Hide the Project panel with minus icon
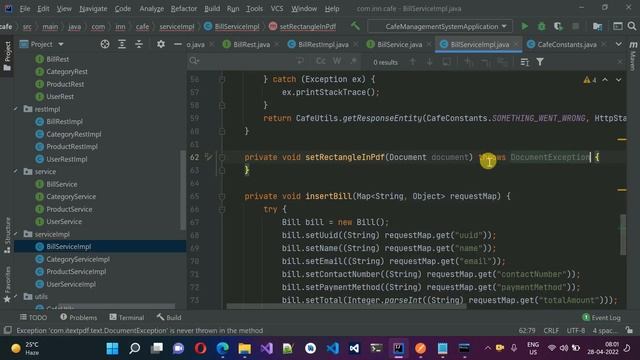Image resolution: width=640 pixels, height=360 pixels. tap(178, 44)
